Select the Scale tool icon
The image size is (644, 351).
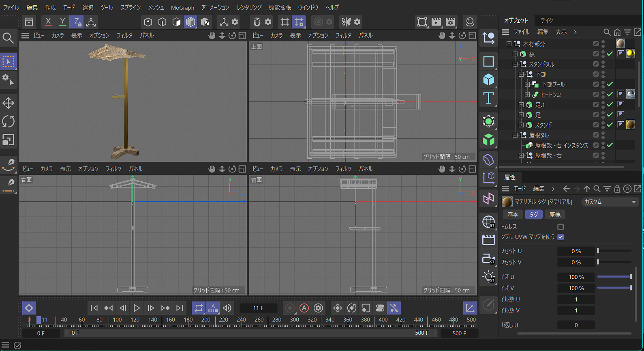click(8, 140)
